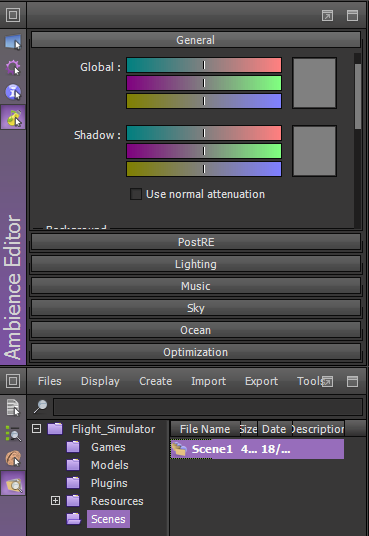The width and height of the screenshot is (369, 536).
Task: Sort by Description column header
Action: [318, 429]
